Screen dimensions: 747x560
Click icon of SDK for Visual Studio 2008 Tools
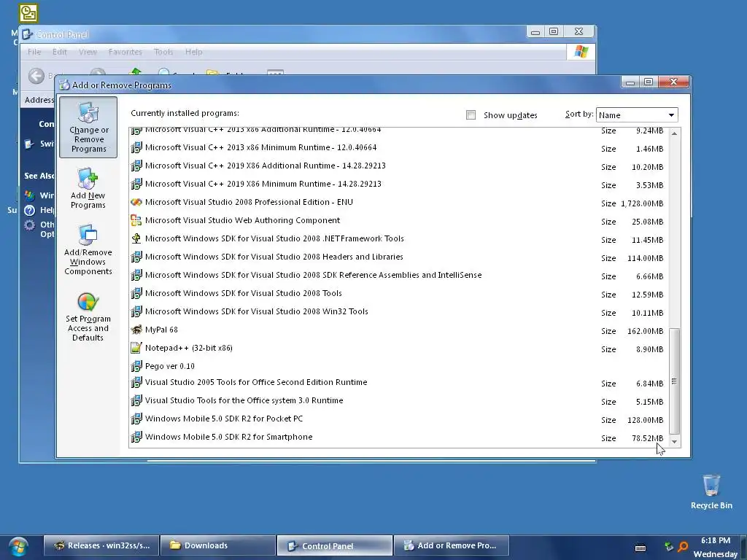click(136, 293)
